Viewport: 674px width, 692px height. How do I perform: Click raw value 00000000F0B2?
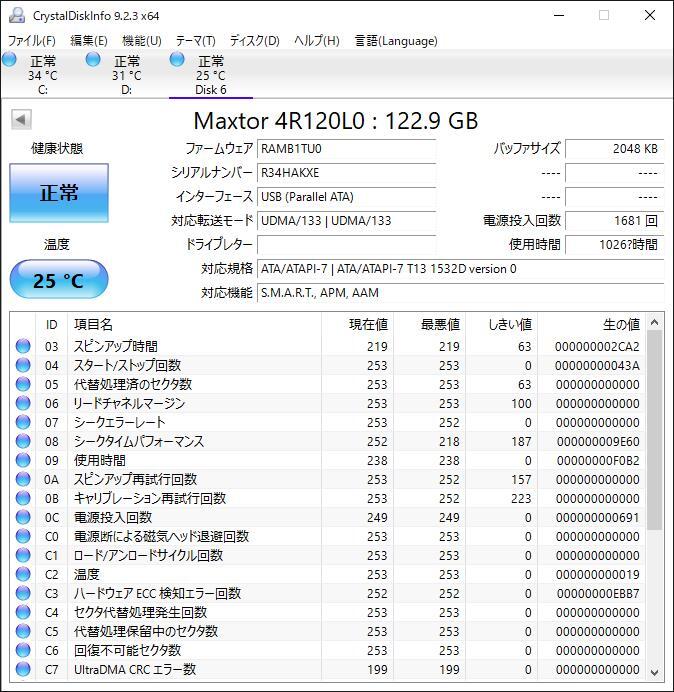click(x=598, y=460)
